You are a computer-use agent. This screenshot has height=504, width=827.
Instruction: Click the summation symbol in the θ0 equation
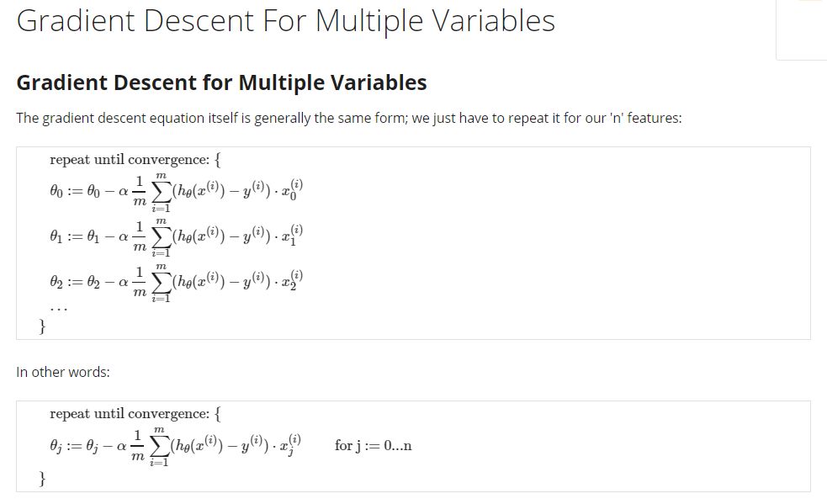160,192
